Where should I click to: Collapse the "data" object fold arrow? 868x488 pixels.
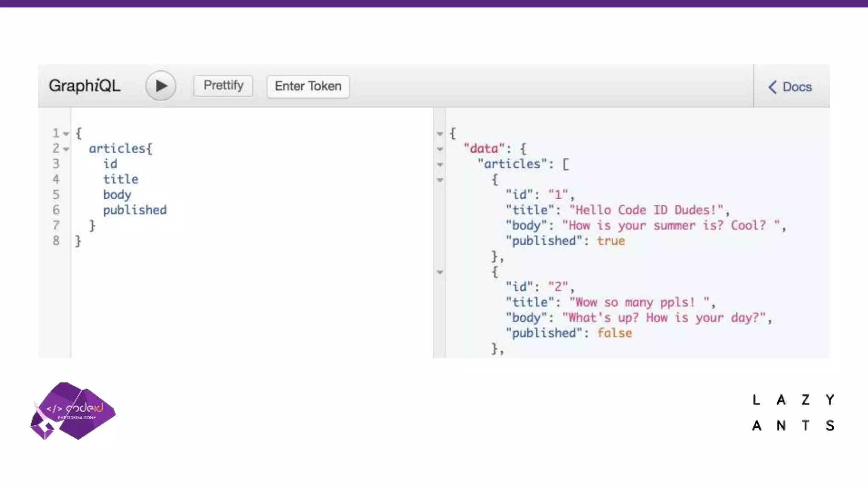(x=440, y=149)
